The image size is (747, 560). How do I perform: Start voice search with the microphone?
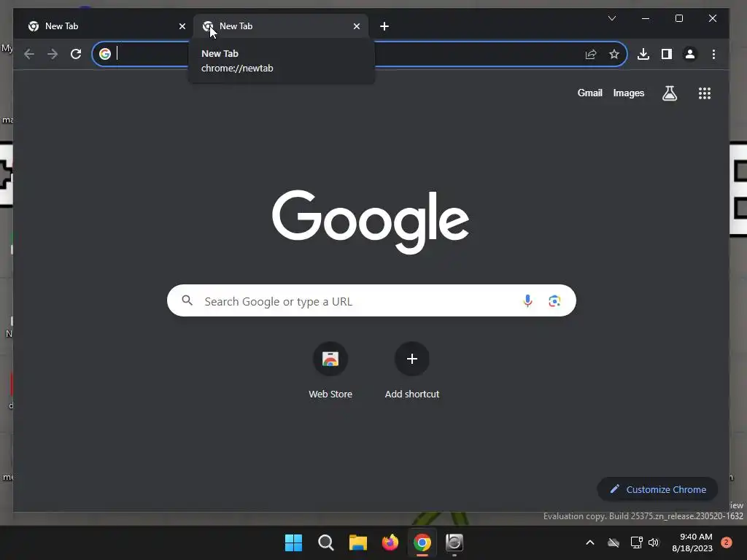(527, 301)
